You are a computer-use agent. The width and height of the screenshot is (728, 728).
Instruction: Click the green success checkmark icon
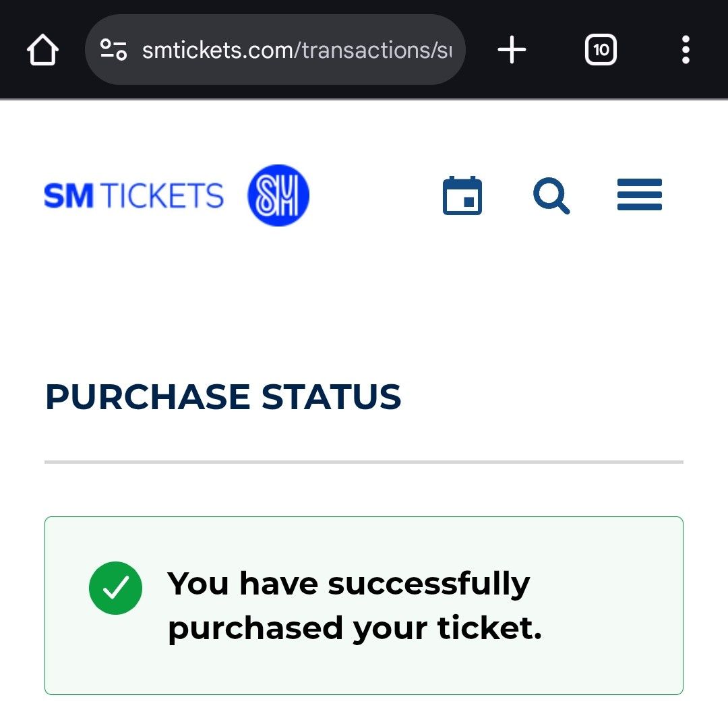coord(115,588)
